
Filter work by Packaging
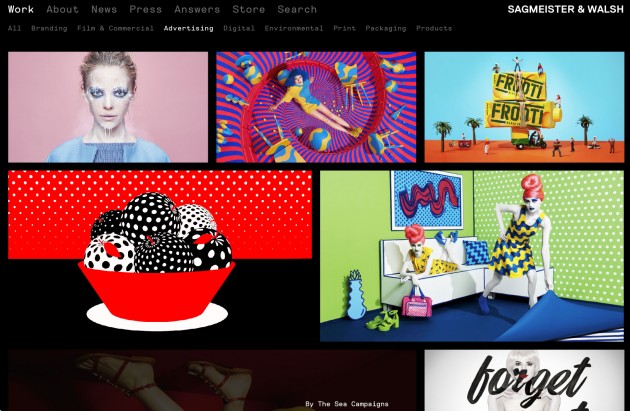click(386, 28)
